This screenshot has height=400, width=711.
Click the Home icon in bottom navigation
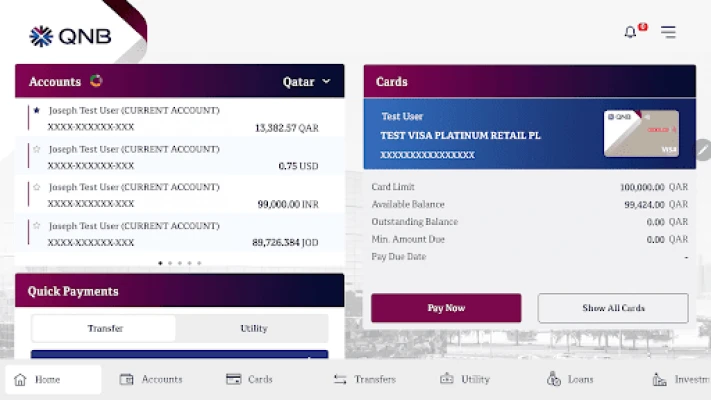tap(20, 380)
